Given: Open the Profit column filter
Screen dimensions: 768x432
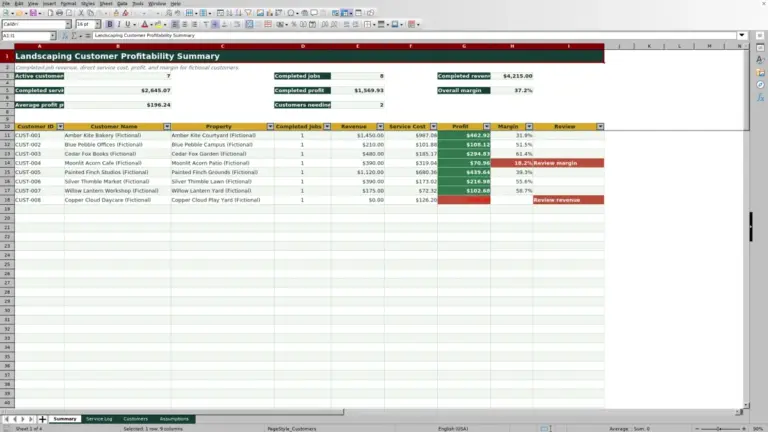Looking at the screenshot, I should pyautogui.click(x=486, y=126).
